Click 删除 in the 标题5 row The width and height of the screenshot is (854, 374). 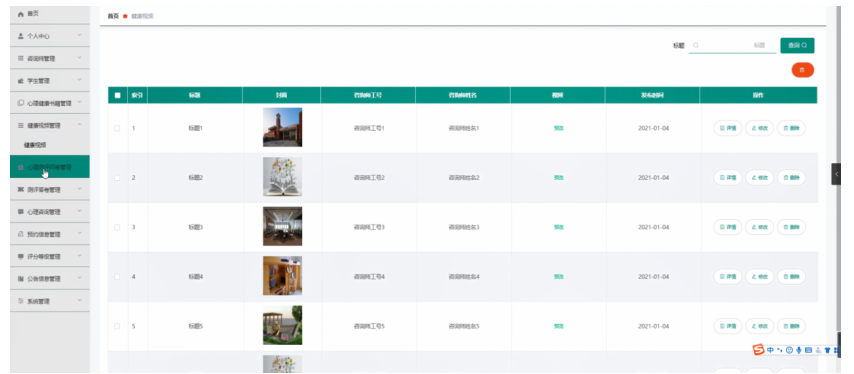(x=791, y=326)
